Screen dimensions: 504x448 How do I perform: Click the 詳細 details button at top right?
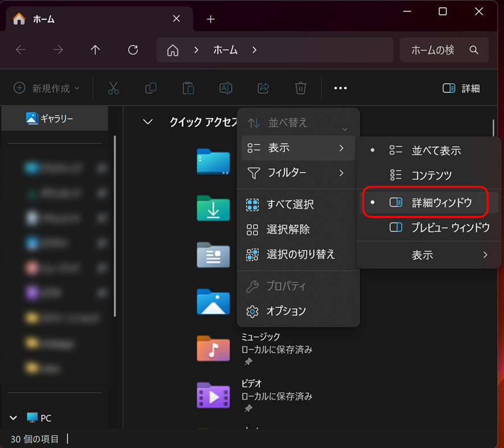click(x=461, y=88)
